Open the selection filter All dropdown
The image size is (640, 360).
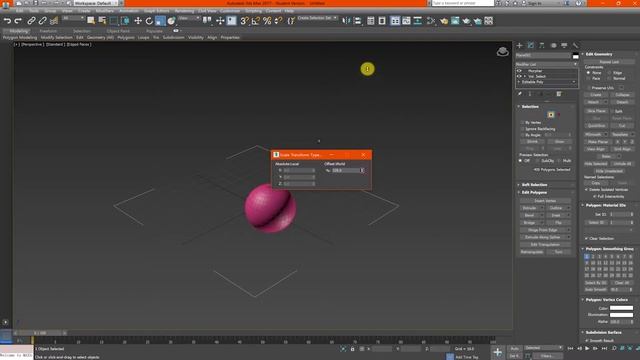(73, 18)
